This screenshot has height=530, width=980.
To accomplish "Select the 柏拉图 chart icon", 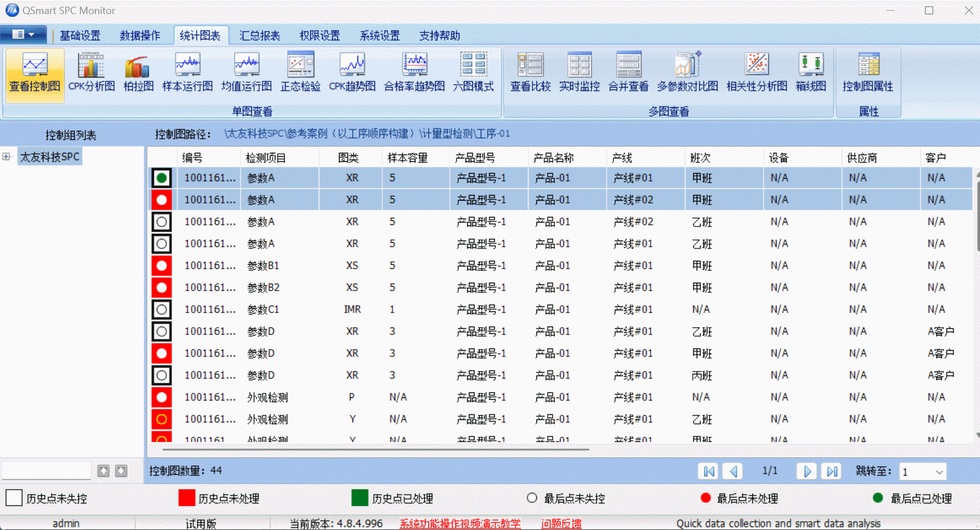I will point(137,72).
